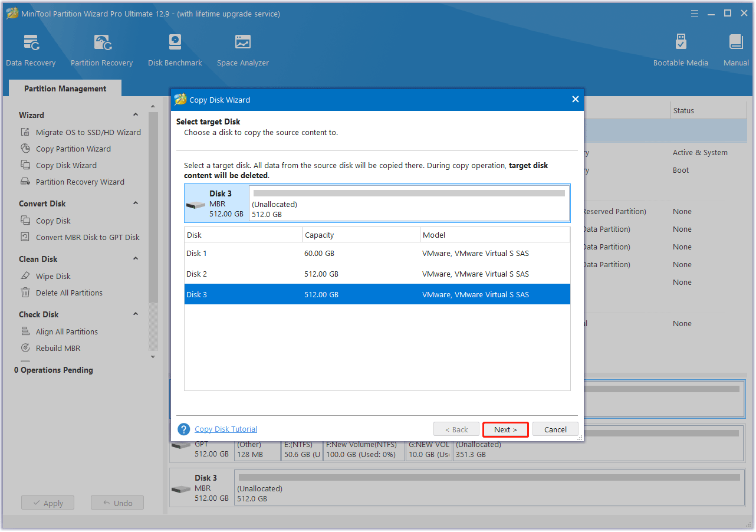
Task: Click the Disk 3 drive icon in the bottom disk map
Action: coord(181,489)
